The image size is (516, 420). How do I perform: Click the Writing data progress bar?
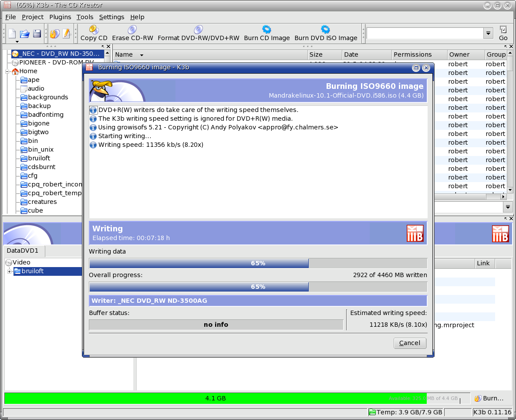(258, 263)
